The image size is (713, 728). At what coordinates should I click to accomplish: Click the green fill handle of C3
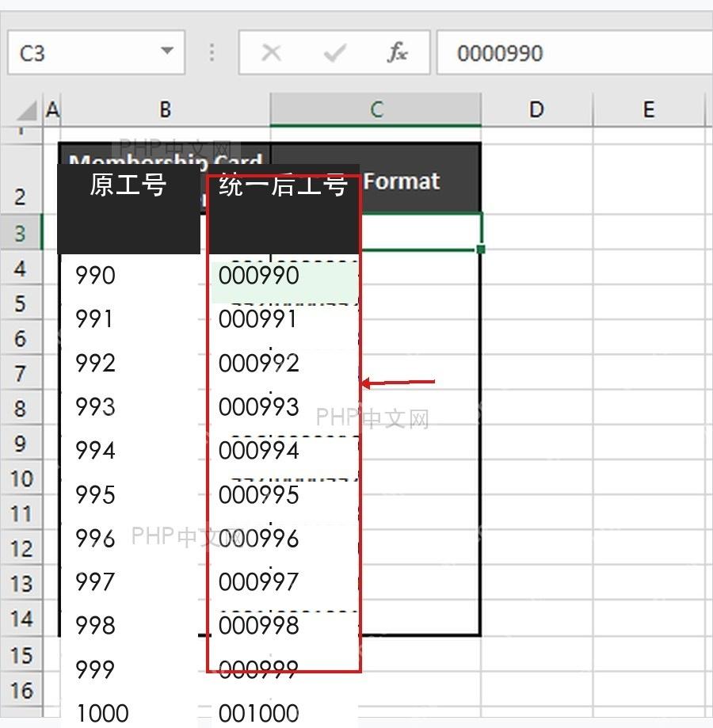tap(481, 250)
